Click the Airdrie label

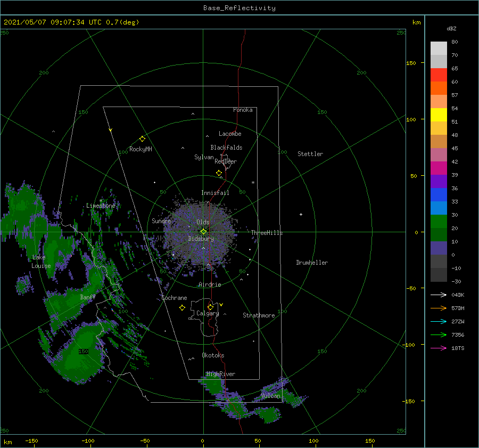pos(210,284)
